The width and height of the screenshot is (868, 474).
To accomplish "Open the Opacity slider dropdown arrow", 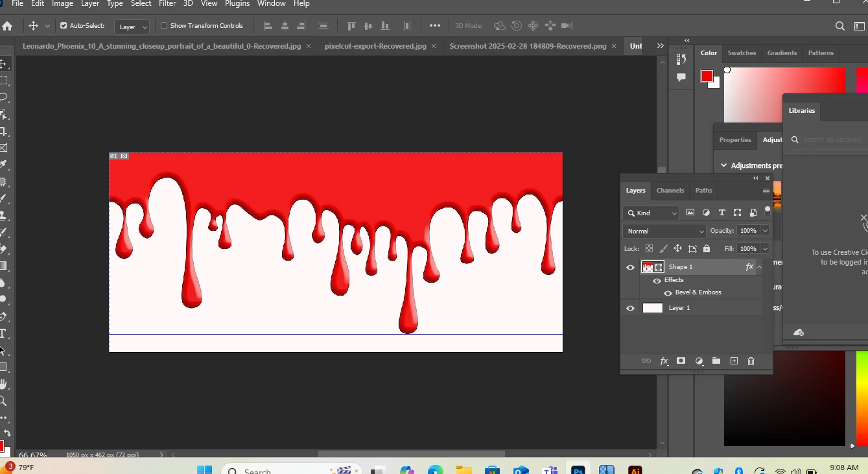I will point(765,231).
